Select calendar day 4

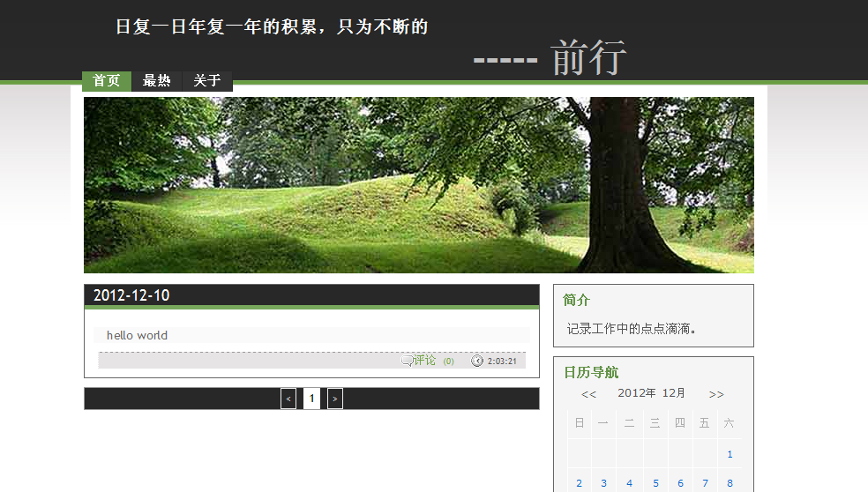point(630,483)
